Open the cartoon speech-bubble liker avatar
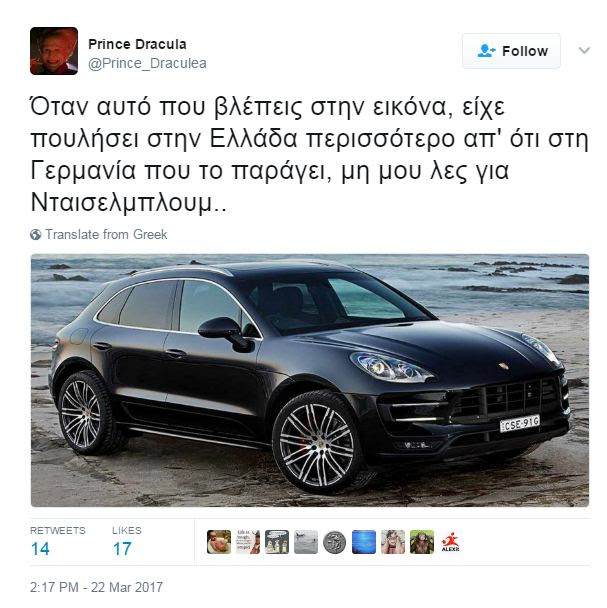Viewport: 607px width, 608px height. pyautogui.click(x=277, y=542)
